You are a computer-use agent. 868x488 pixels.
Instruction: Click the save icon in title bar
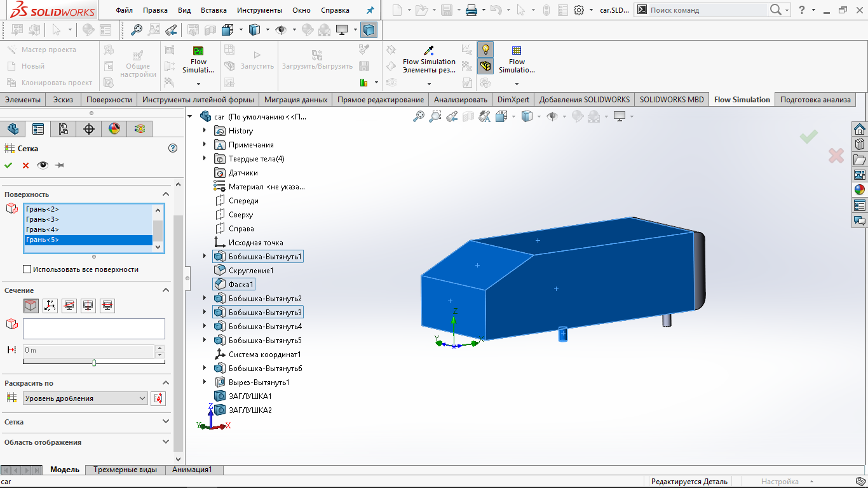point(447,10)
